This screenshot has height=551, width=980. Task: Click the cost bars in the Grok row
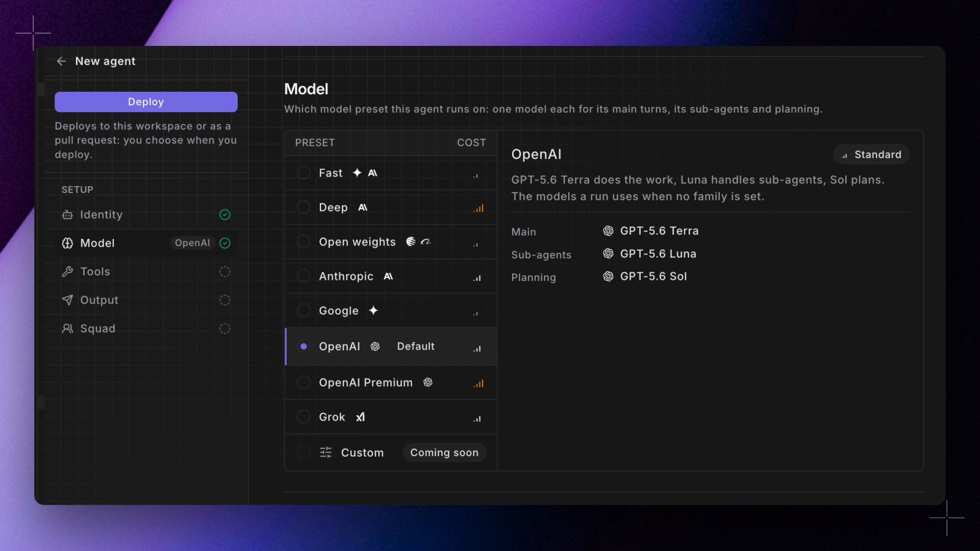click(477, 419)
